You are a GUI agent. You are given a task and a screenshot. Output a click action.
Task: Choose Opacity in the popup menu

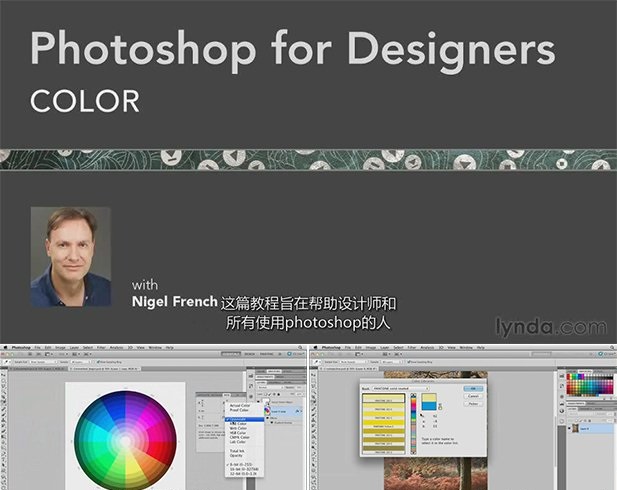click(236, 456)
